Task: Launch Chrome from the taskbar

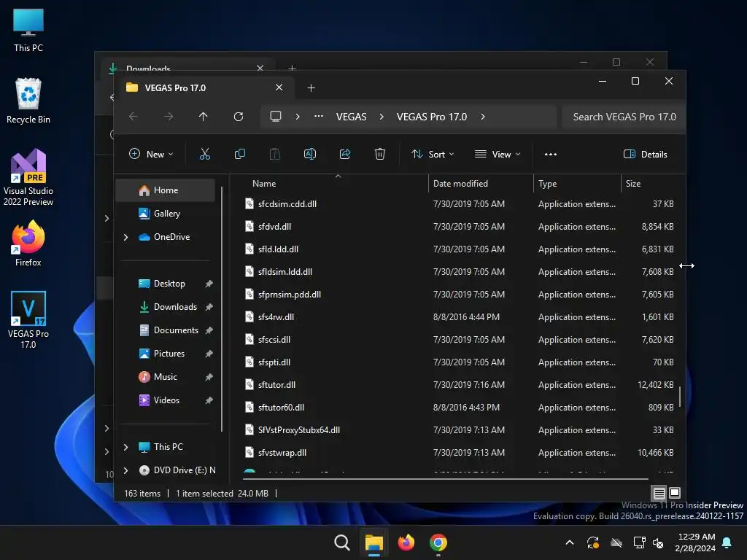Action: (438, 542)
